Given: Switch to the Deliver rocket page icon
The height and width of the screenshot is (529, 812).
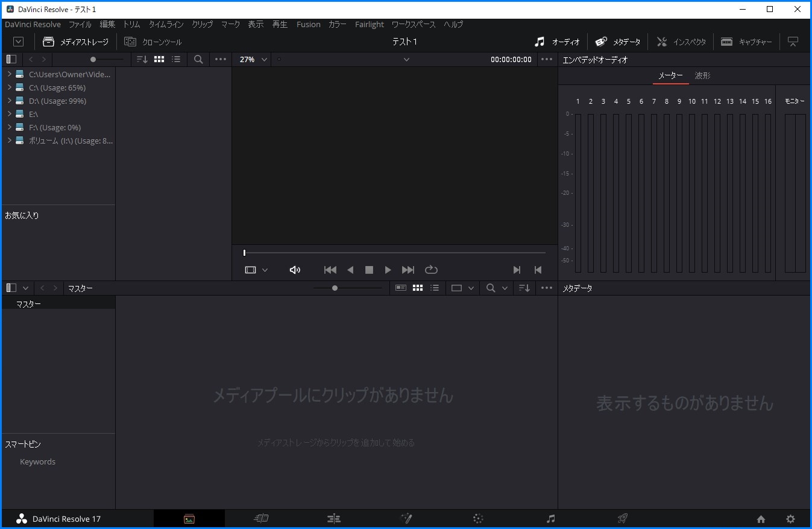Looking at the screenshot, I should click(623, 518).
